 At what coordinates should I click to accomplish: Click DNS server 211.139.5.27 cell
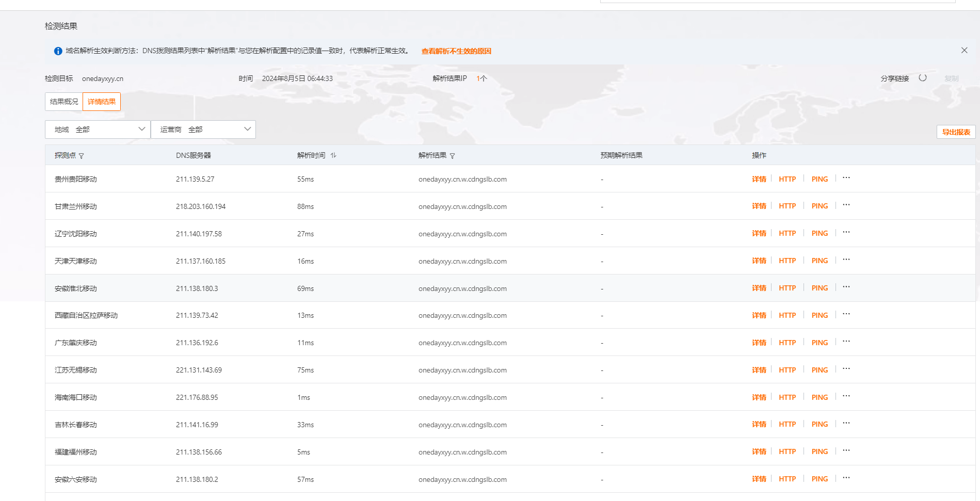[195, 179]
